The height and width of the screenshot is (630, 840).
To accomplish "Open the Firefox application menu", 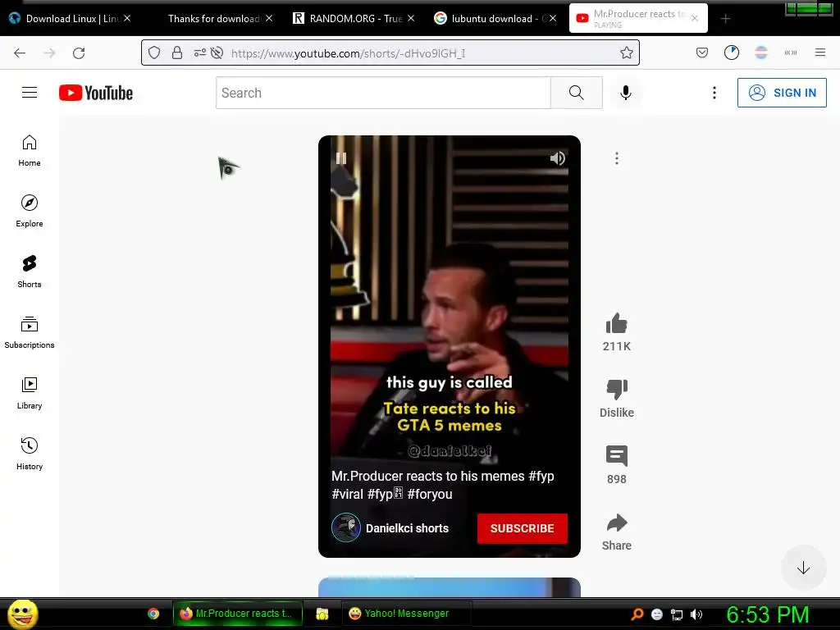I will point(819,52).
